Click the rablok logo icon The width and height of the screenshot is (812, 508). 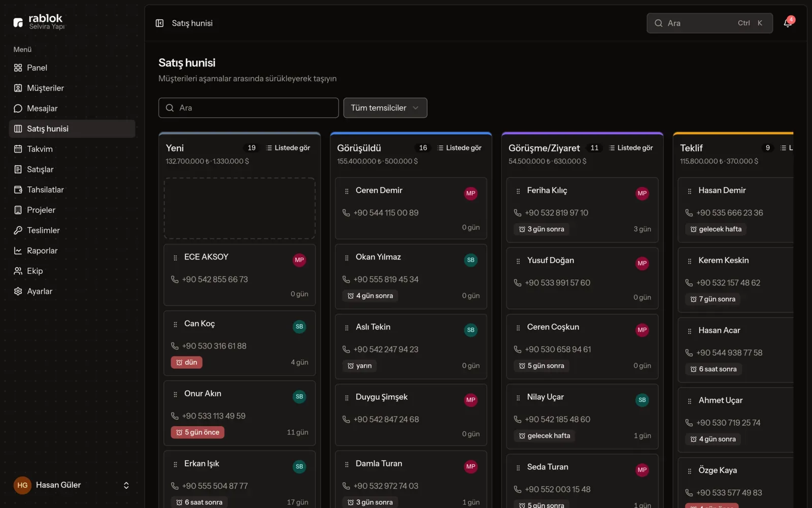coord(18,22)
